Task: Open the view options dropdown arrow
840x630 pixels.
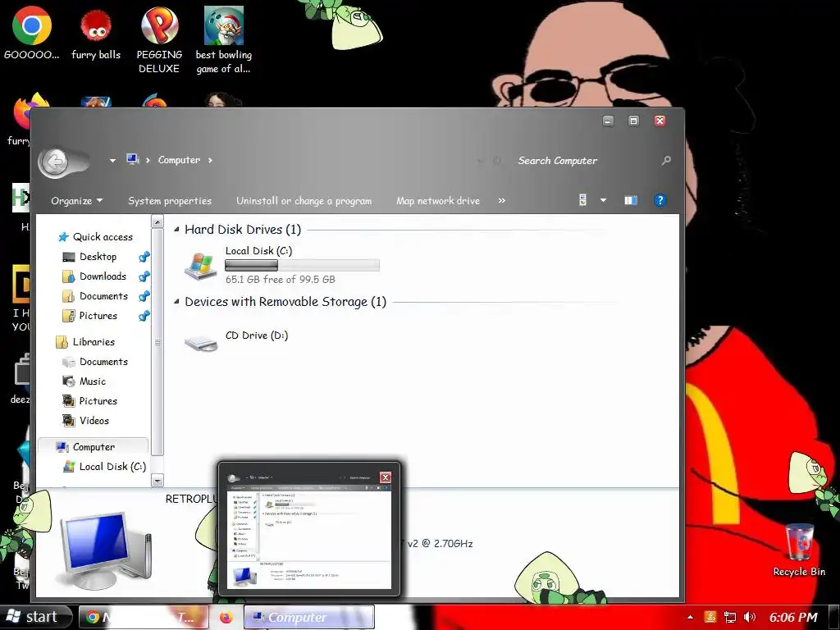Action: 603,200
